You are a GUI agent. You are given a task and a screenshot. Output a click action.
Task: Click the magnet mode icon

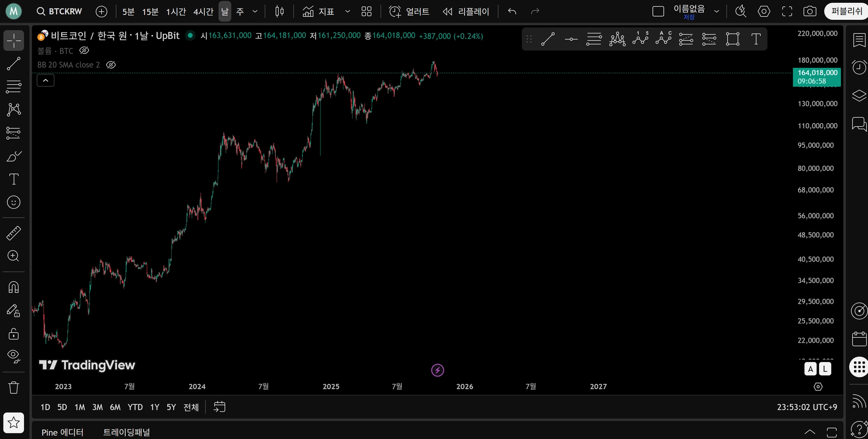click(x=14, y=287)
